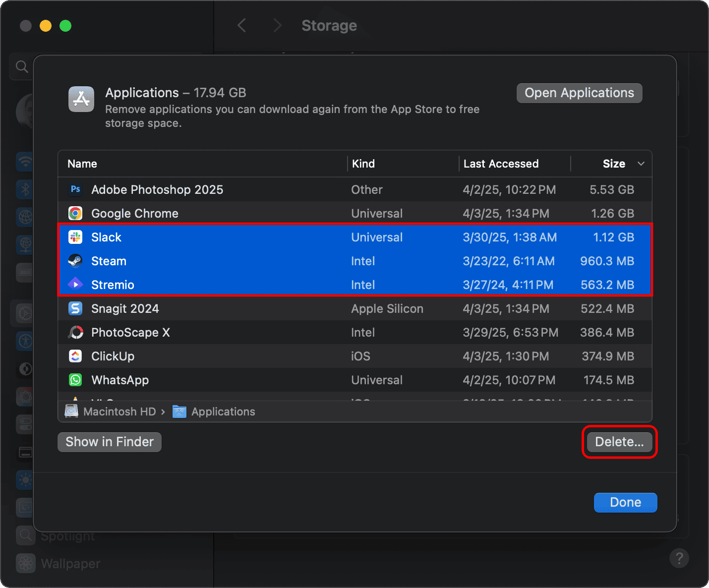709x588 pixels.
Task: Click the Steam app icon
Action: pyautogui.click(x=75, y=261)
